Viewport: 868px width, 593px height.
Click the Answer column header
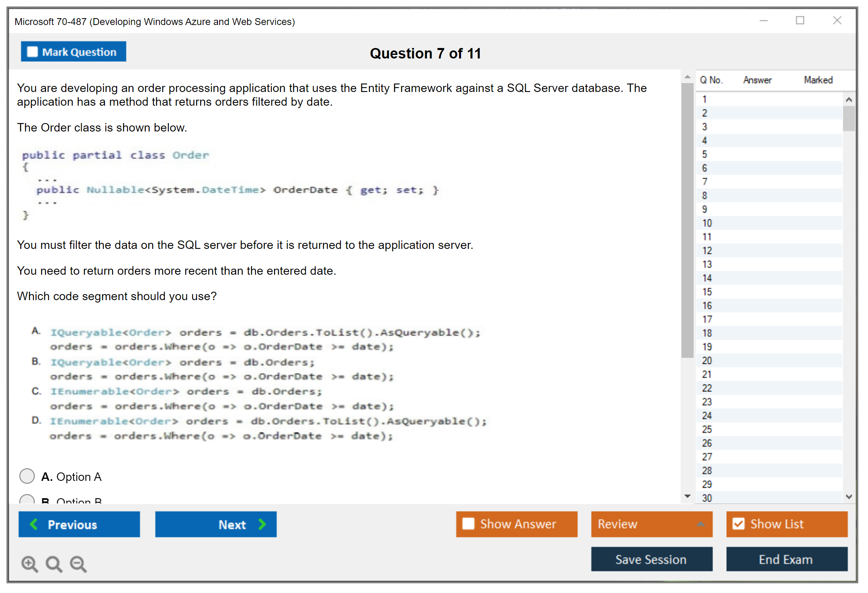(x=757, y=80)
